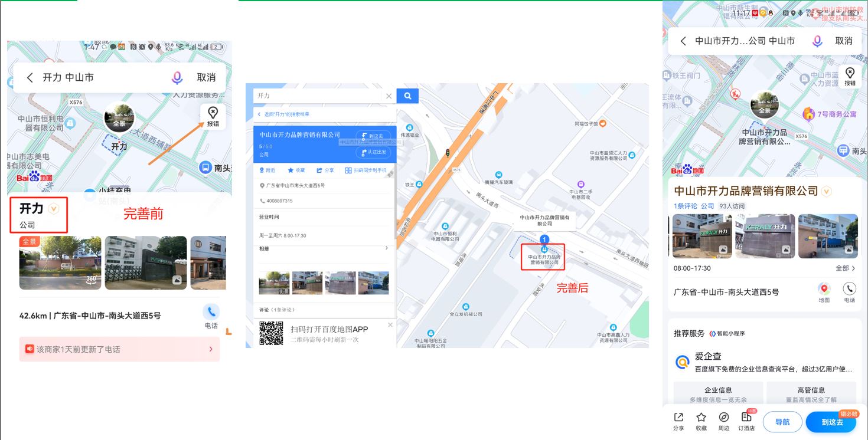Expand the 相册 album chevron in web panel

(x=387, y=248)
